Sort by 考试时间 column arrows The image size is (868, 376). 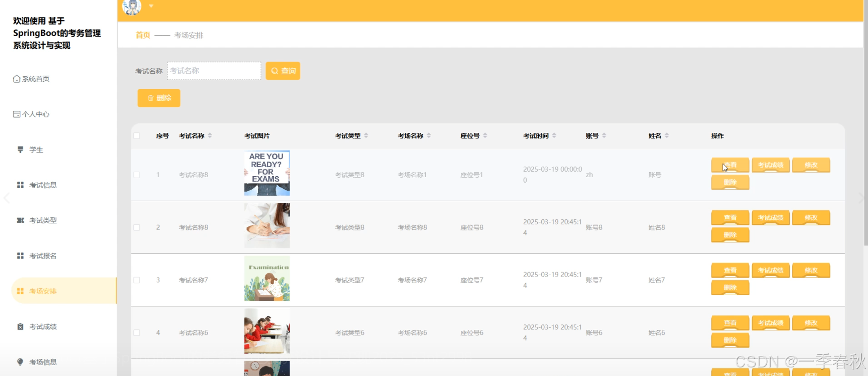tap(554, 136)
